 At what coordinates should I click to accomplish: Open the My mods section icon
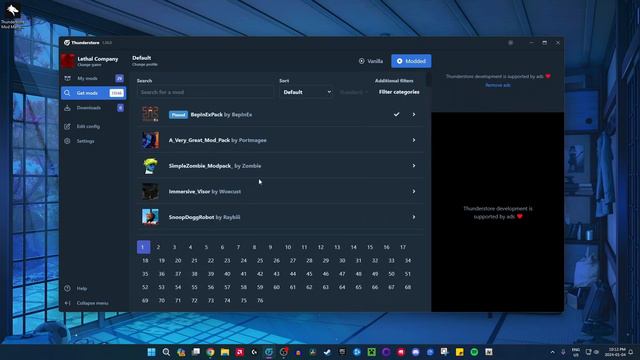tap(67, 78)
